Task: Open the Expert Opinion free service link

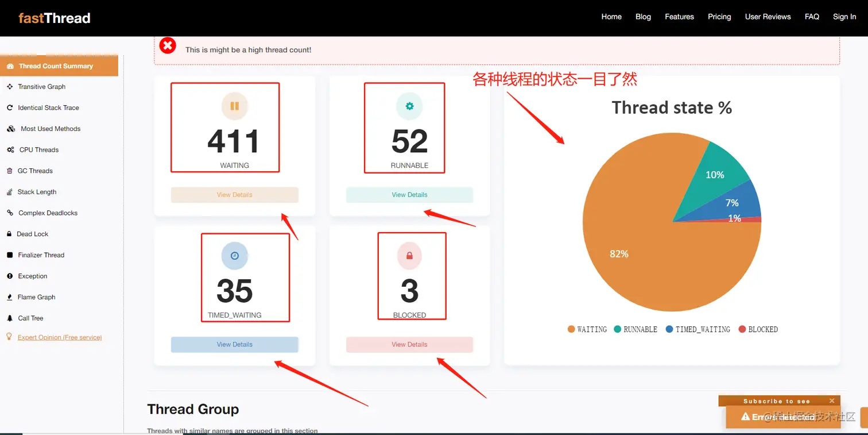Action: [59, 337]
